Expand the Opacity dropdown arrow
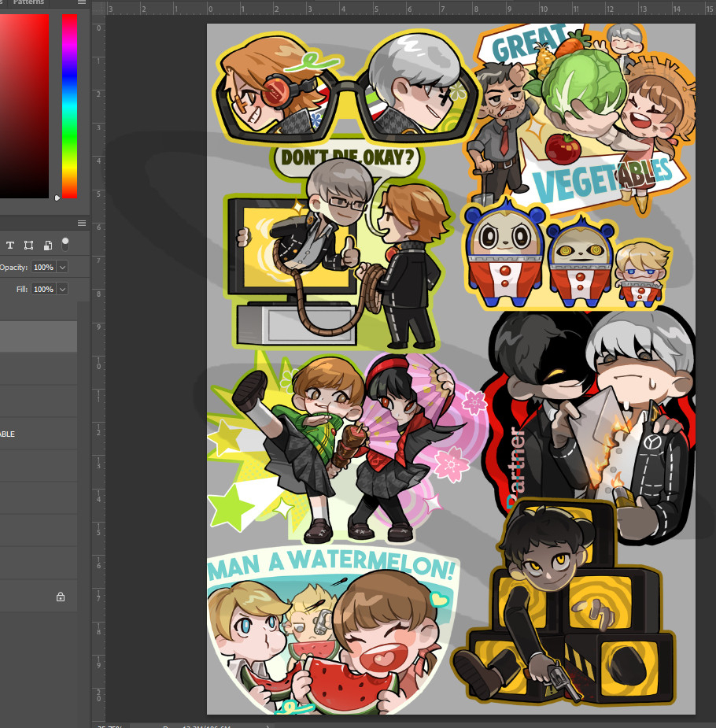 (x=62, y=268)
